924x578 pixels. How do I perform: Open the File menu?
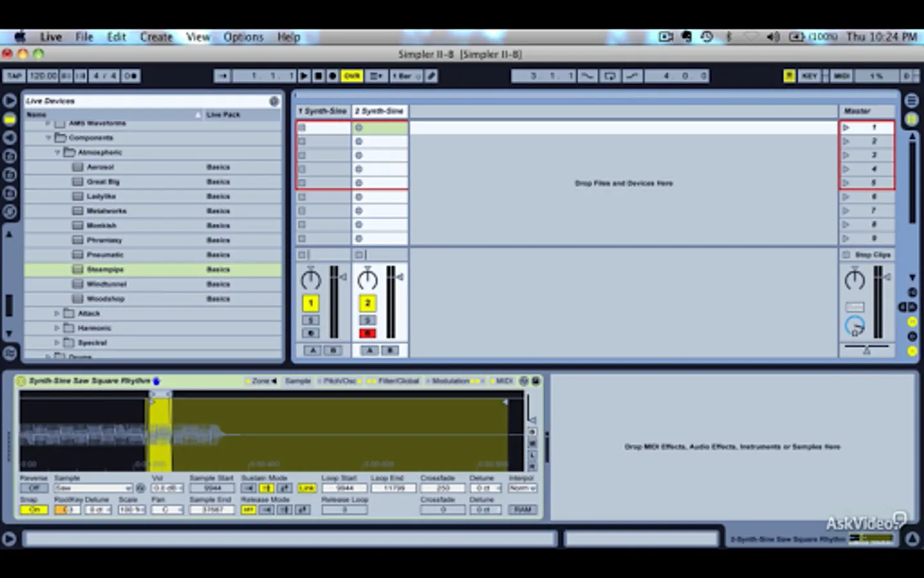click(x=84, y=37)
